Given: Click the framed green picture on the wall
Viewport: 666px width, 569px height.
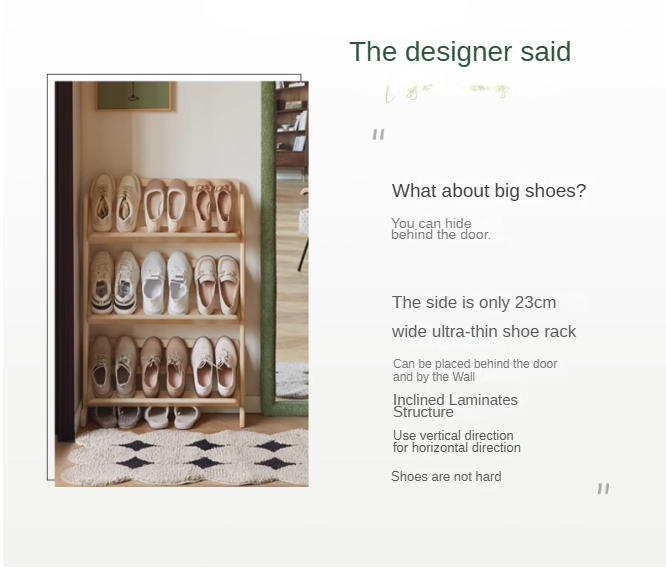Looking at the screenshot, I should [x=135, y=95].
